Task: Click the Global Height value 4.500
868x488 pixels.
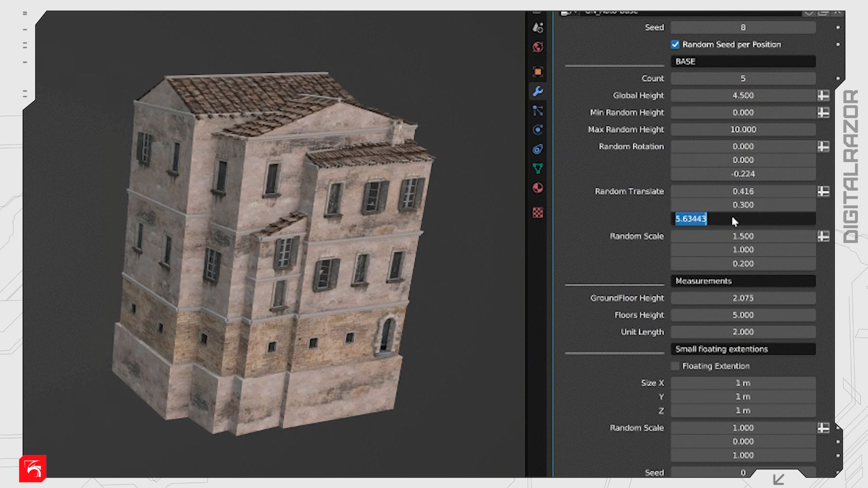Action: click(x=743, y=95)
